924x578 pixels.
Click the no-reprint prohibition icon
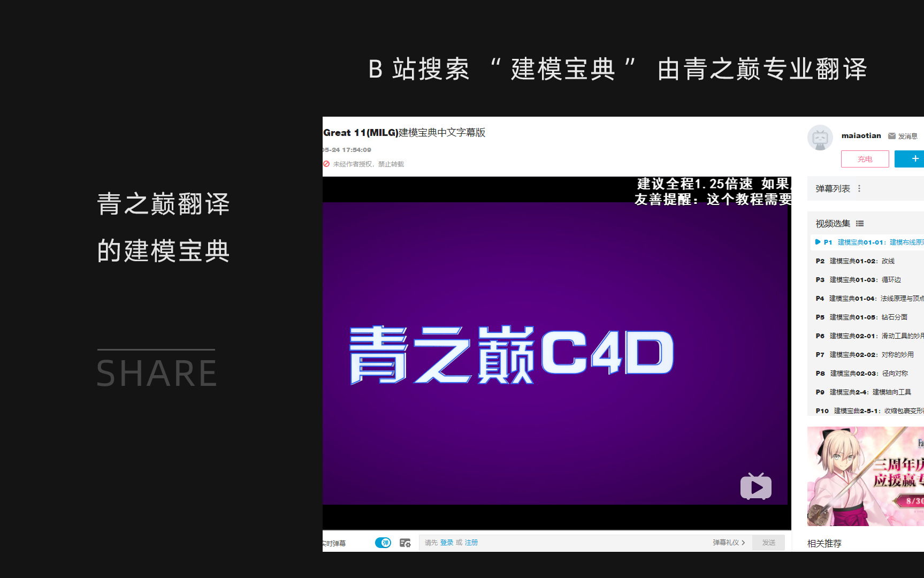click(326, 164)
